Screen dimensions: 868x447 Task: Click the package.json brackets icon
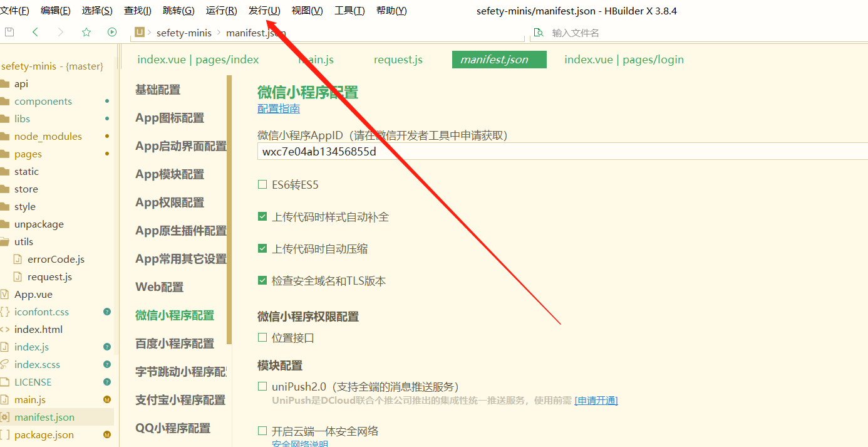(4, 435)
